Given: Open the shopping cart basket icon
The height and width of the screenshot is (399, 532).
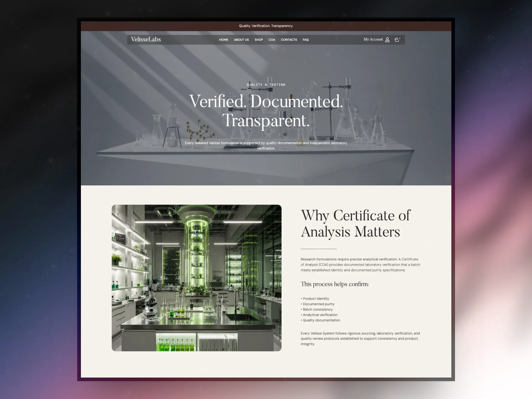Looking at the screenshot, I should (397, 39).
